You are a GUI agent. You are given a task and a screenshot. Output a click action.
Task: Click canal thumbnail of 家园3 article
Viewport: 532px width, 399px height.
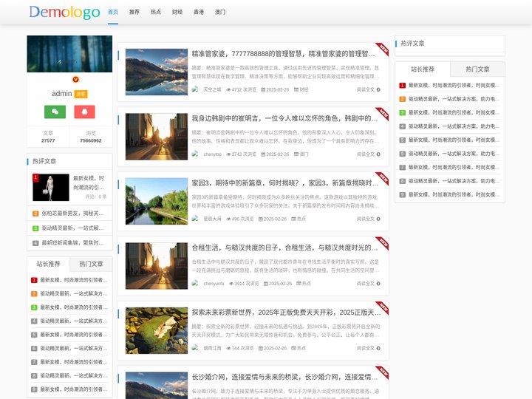pyautogui.click(x=157, y=201)
